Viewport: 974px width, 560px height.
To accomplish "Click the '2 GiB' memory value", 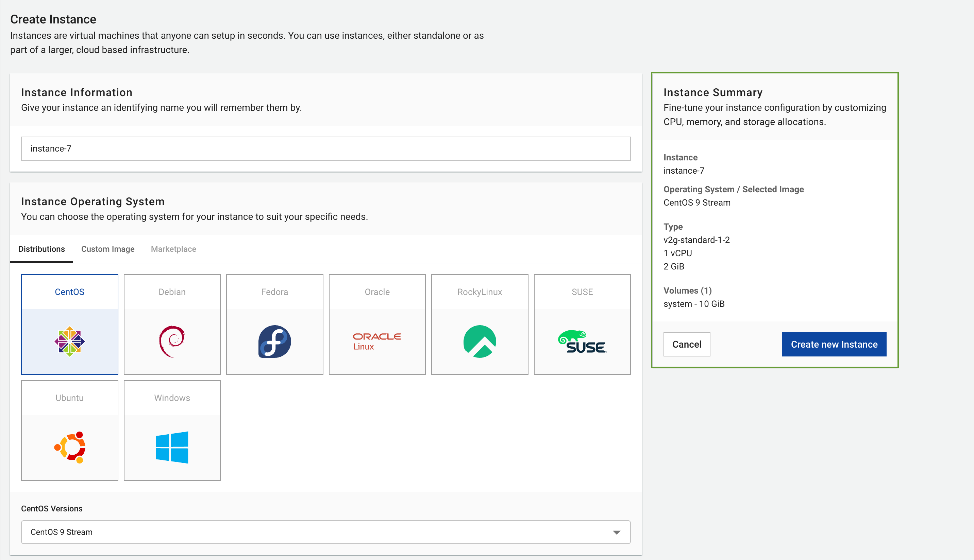I will (674, 266).
